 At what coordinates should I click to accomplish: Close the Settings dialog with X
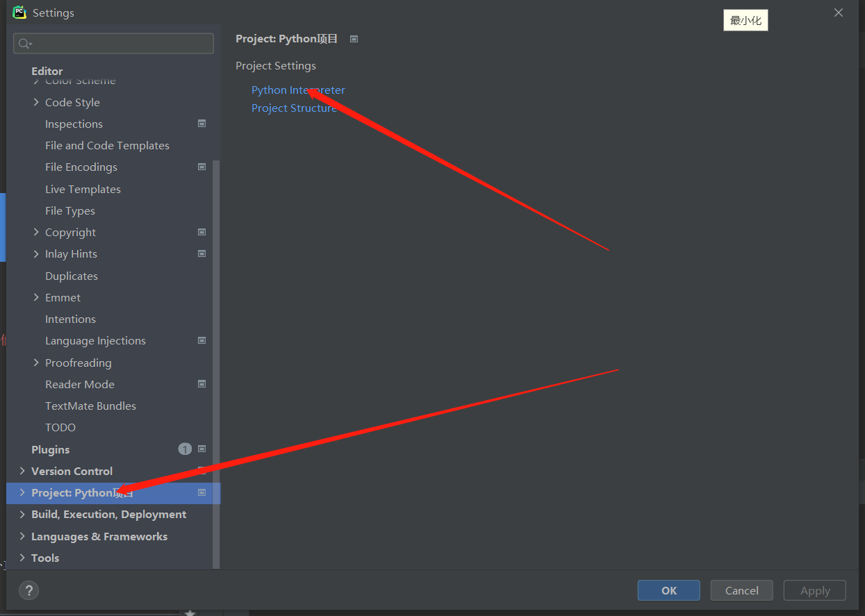(839, 13)
